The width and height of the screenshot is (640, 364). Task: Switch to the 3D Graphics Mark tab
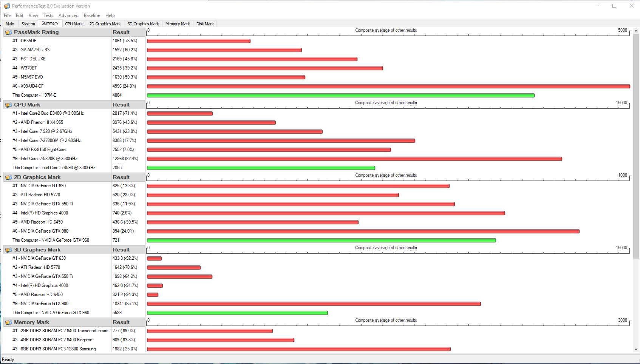click(x=143, y=24)
